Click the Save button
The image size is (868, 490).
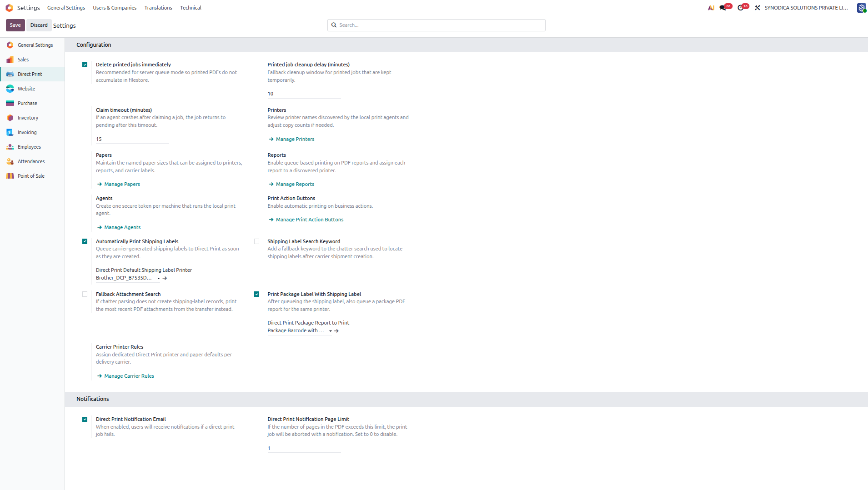15,25
